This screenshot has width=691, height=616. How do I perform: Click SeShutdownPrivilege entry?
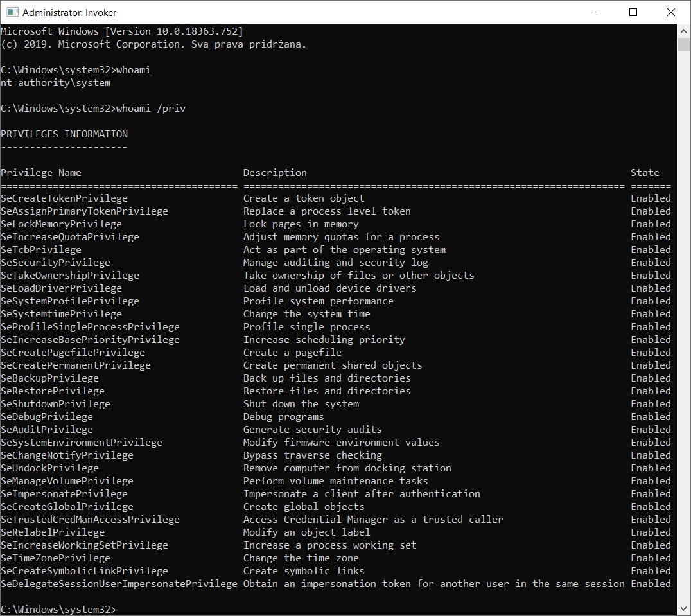click(x=55, y=403)
